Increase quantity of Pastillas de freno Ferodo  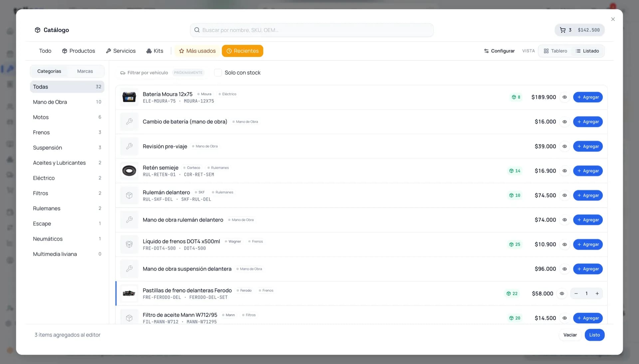tap(597, 293)
